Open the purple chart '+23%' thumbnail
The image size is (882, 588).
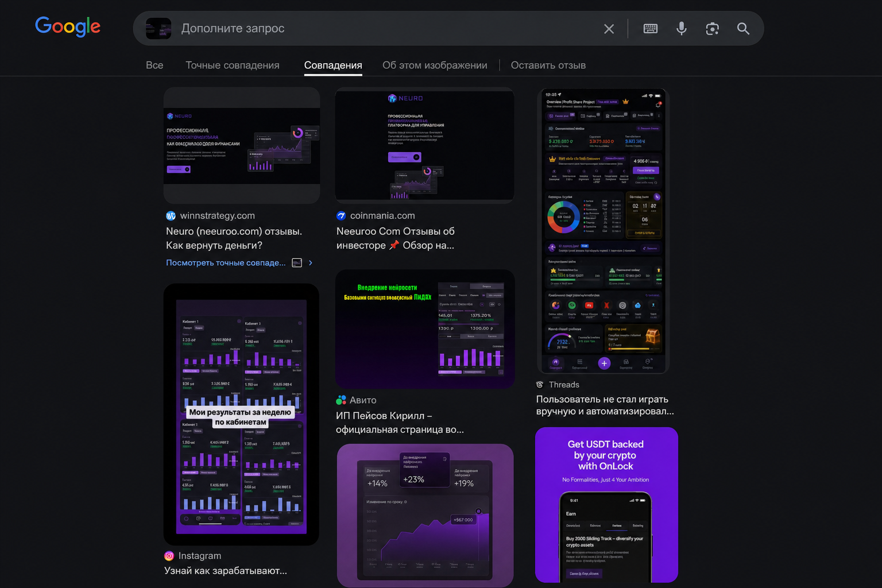[425, 516]
